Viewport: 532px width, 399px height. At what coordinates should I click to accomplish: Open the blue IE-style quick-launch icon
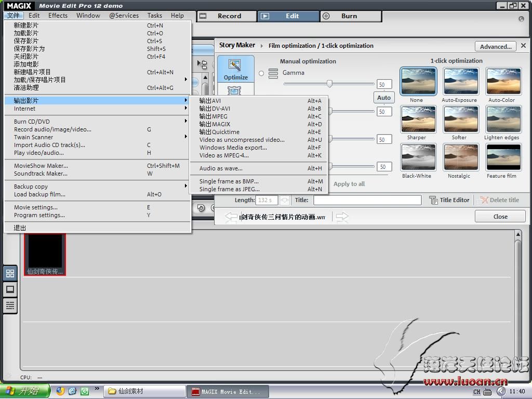[72, 391]
